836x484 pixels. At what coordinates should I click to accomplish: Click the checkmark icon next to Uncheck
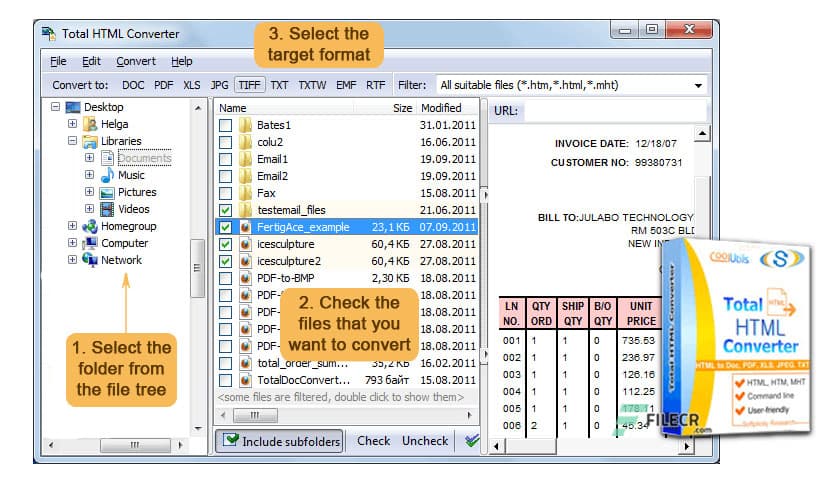(x=472, y=440)
